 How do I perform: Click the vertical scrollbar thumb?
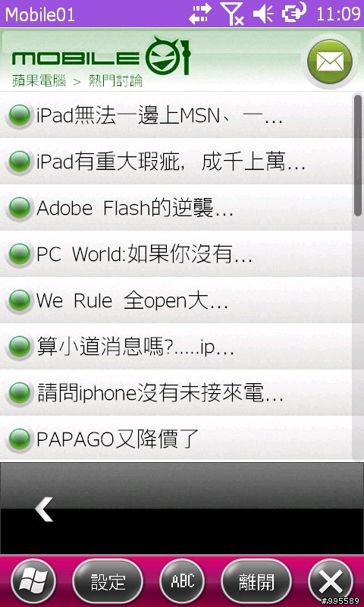358,155
